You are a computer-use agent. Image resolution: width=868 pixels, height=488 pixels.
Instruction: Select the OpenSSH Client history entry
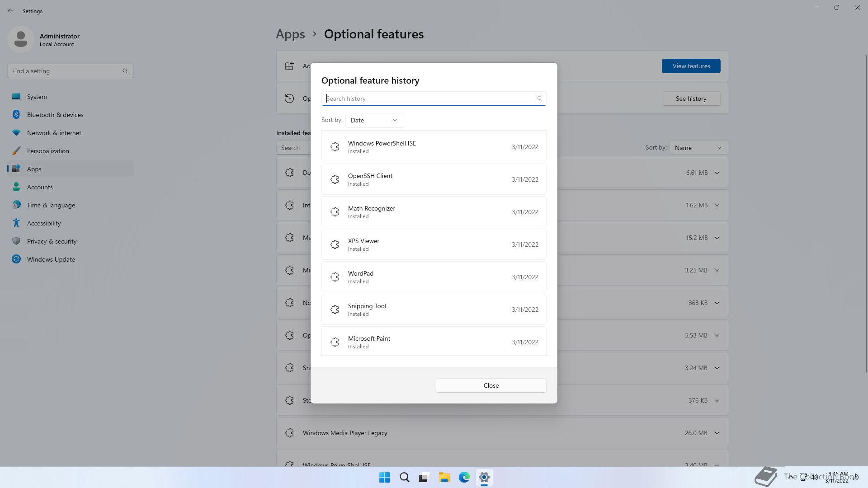click(x=434, y=179)
